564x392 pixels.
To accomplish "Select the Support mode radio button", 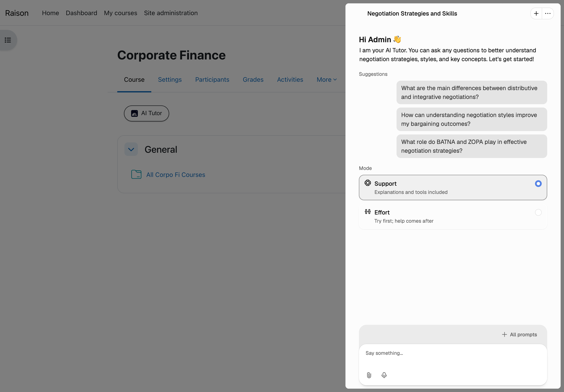I will pyautogui.click(x=538, y=184).
